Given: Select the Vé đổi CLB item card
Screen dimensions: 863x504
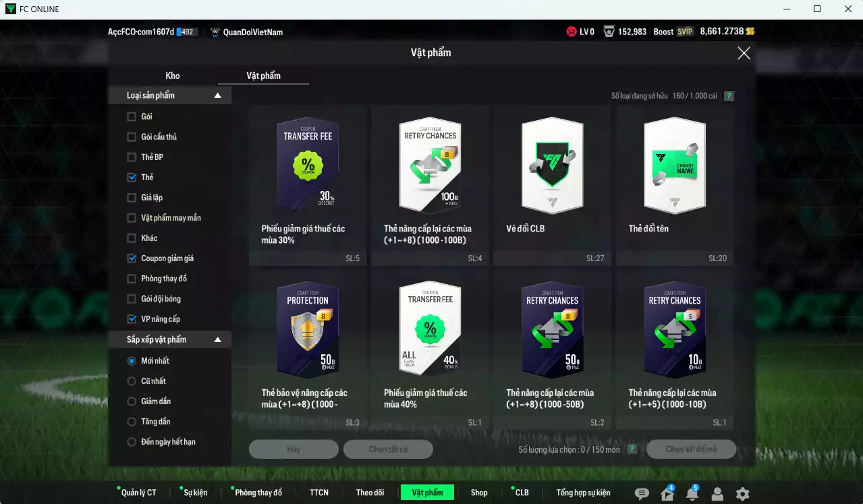Looking at the screenshot, I should pos(552,186).
